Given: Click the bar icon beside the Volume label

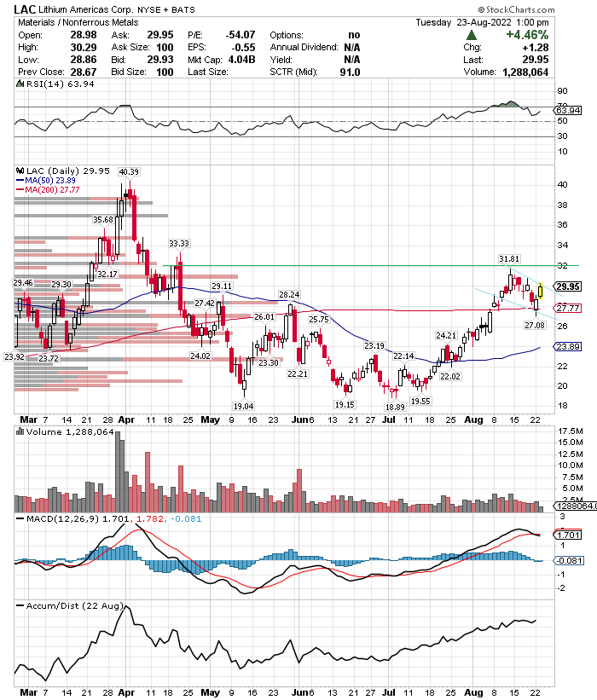Looking at the screenshot, I should 20,431.
